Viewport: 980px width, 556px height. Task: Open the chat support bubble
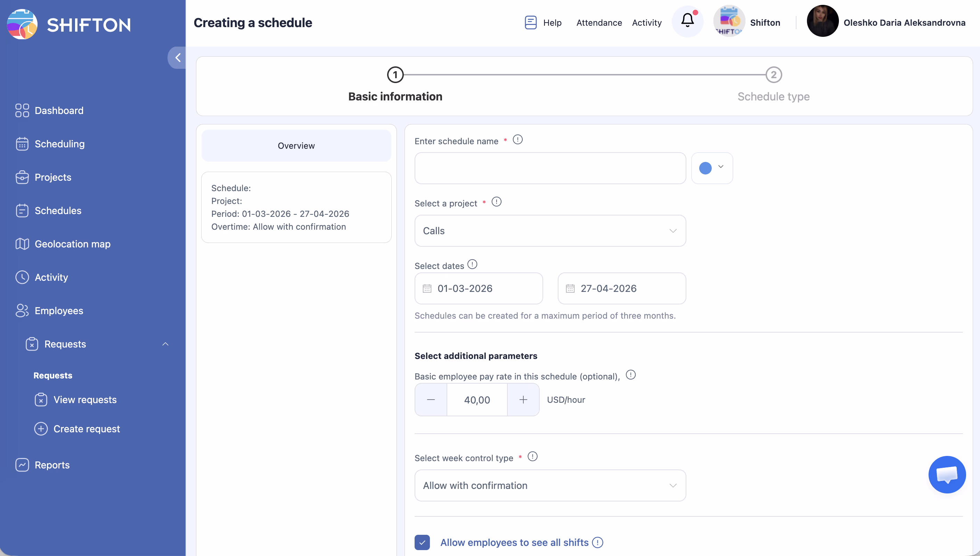coord(947,474)
